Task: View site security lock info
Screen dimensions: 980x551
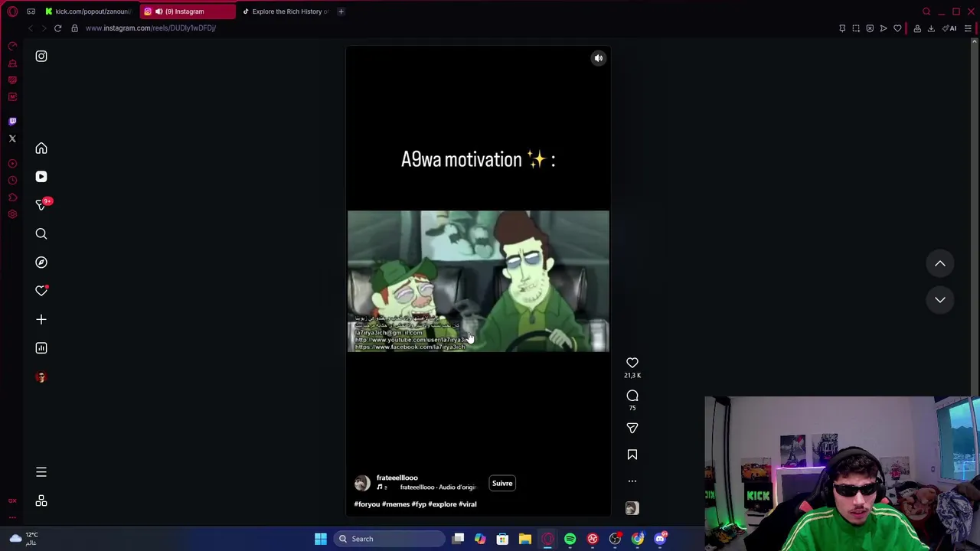Action: (x=74, y=28)
